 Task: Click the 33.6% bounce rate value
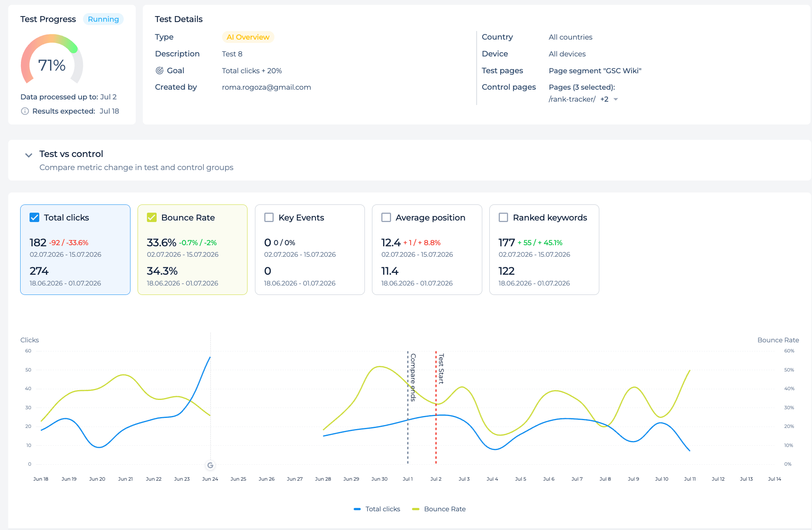(x=162, y=243)
